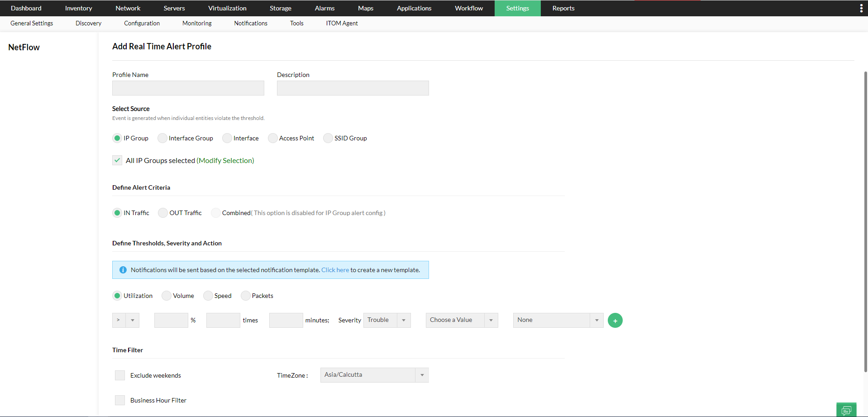The width and height of the screenshot is (868, 417).
Task: Click the page vertical scrollbar
Action: click(x=865, y=222)
